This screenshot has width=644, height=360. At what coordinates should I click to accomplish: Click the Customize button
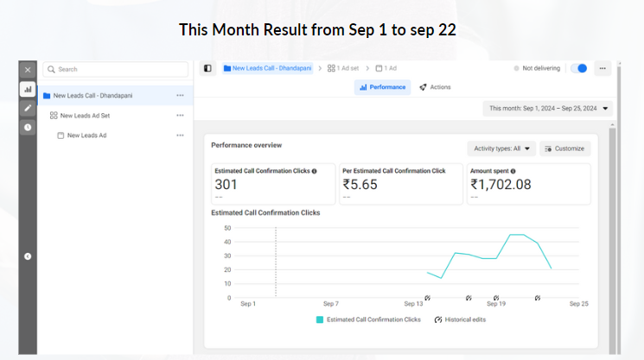pos(564,148)
